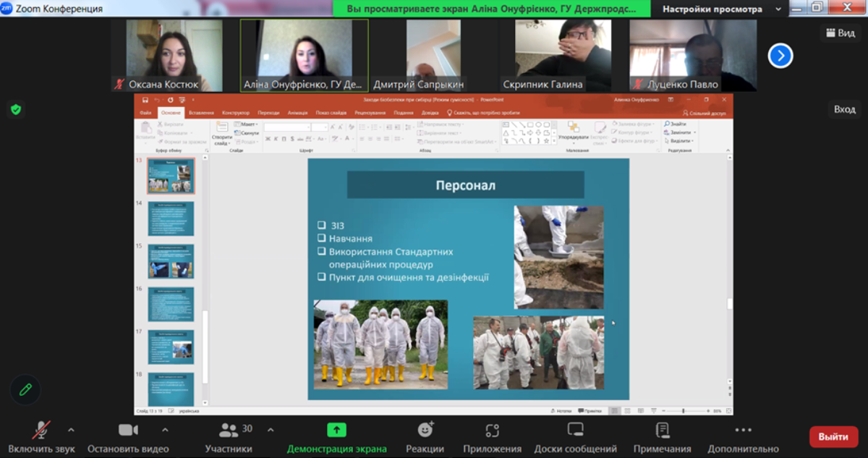Click the red Выйти leave button
The height and width of the screenshot is (458, 868).
click(x=833, y=437)
